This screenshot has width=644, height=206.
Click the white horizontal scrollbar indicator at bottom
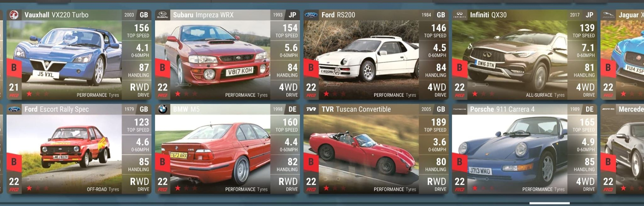pyautogui.click(x=549, y=203)
